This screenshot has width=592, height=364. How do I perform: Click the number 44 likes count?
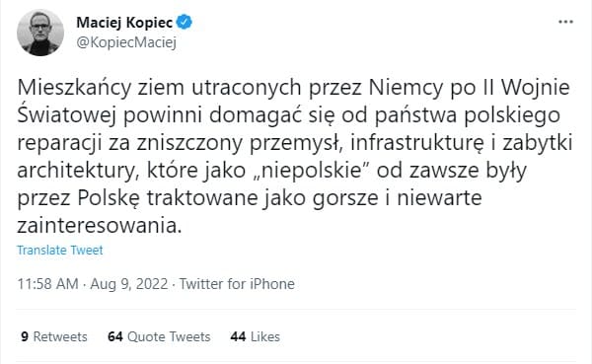pyautogui.click(x=238, y=336)
